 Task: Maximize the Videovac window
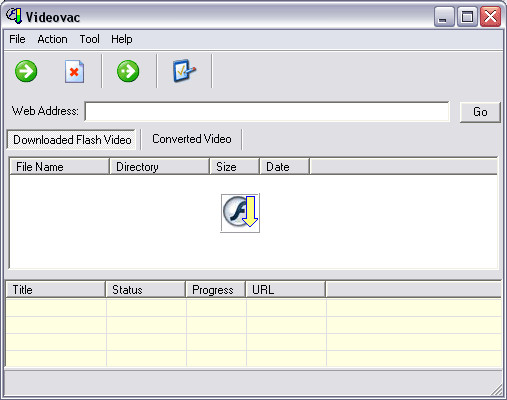pyautogui.click(x=467, y=16)
